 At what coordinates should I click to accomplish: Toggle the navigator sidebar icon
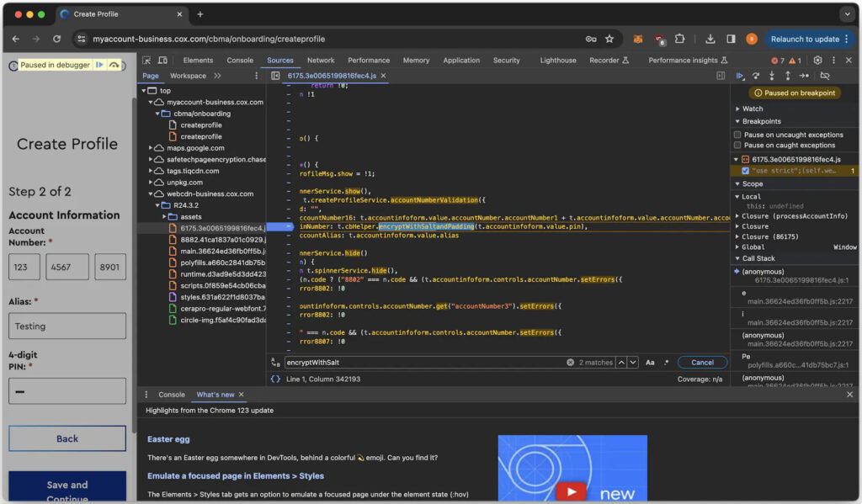point(275,76)
